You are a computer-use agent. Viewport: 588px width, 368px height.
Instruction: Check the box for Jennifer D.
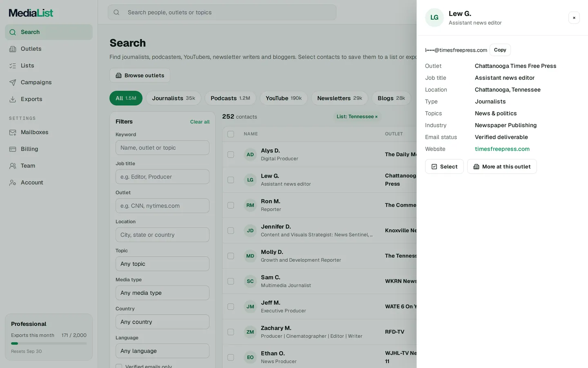[231, 231]
